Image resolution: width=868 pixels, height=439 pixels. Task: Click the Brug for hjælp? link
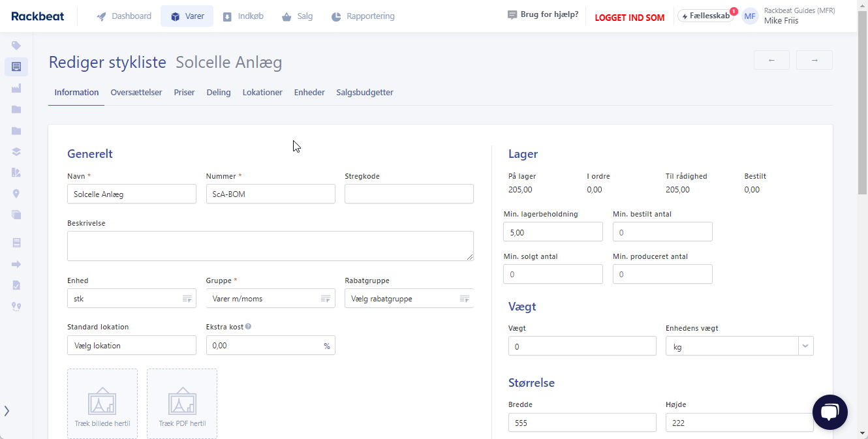543,14
